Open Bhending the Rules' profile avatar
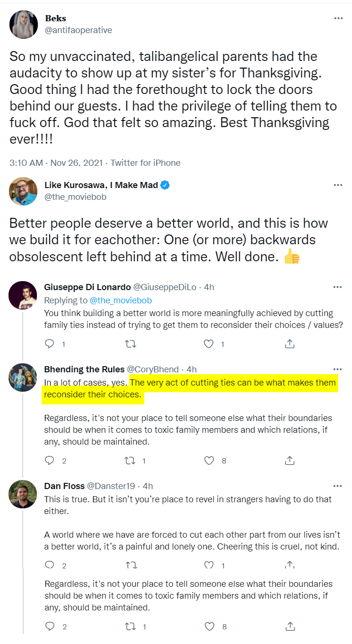The width and height of the screenshot is (352, 644). click(x=23, y=378)
